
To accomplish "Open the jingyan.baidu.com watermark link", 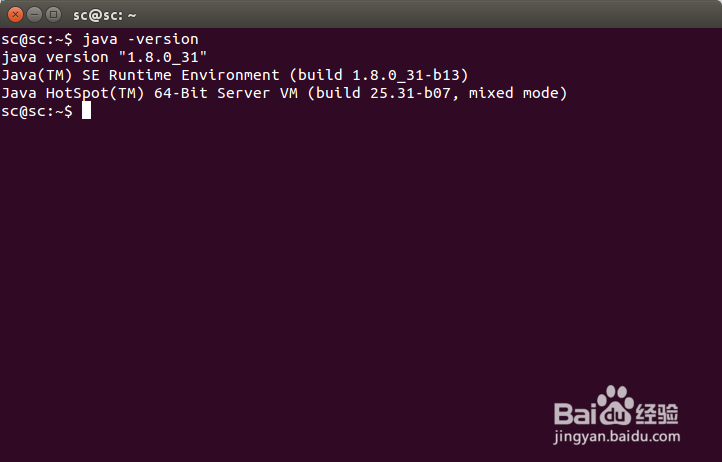I will pos(617,437).
